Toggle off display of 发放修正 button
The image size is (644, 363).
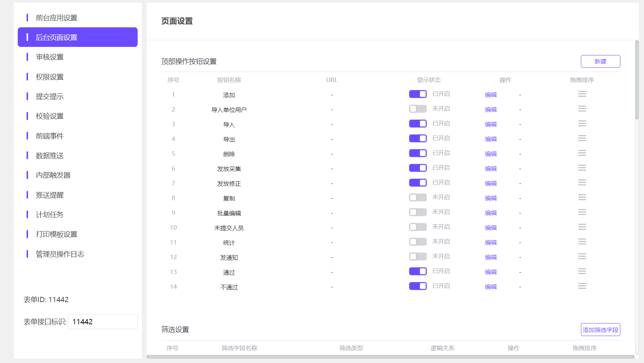tap(418, 183)
